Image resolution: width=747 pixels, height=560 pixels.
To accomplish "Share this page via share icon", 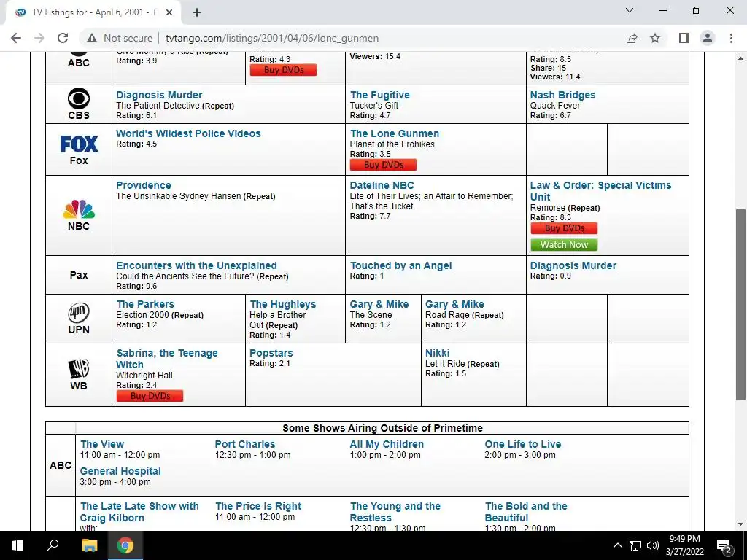I will 632,38.
